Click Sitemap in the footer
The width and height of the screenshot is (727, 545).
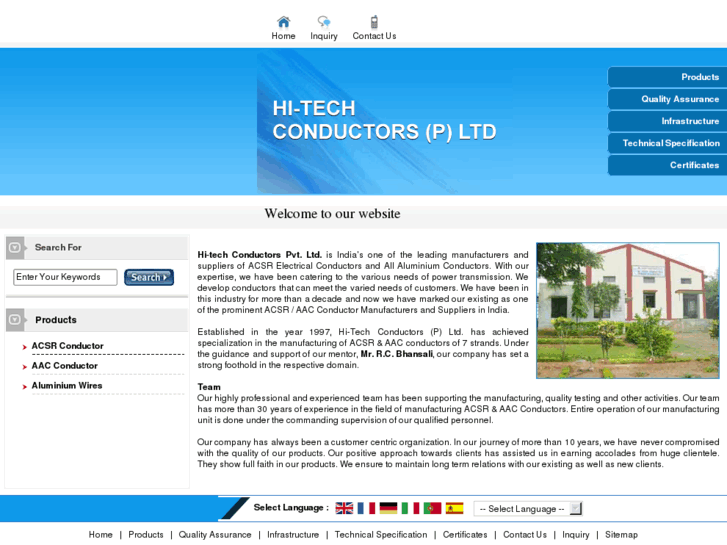621,535
